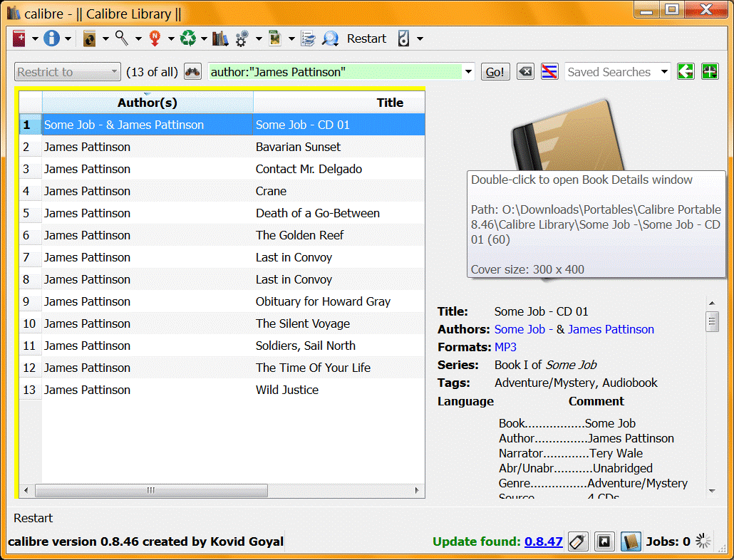Screen dimensions: 734x560
Task: Expand the Remove books dropdown arrow
Action: click(204, 39)
